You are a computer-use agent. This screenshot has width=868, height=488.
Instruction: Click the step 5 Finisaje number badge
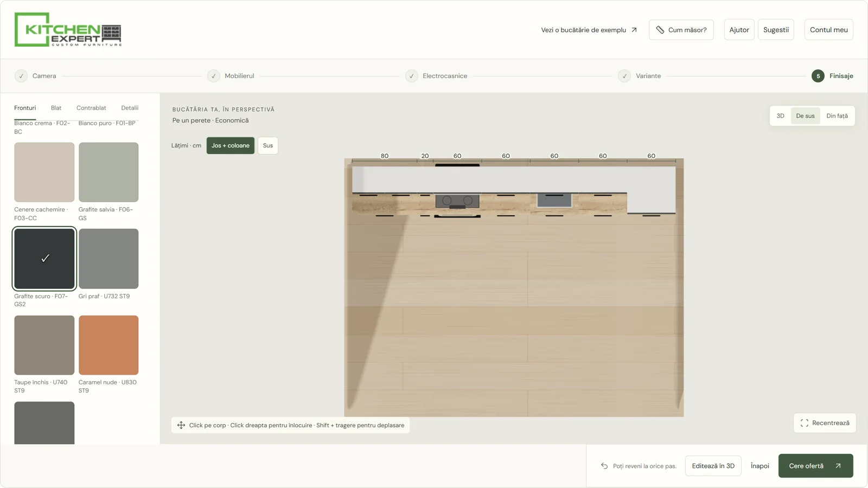[x=818, y=76]
